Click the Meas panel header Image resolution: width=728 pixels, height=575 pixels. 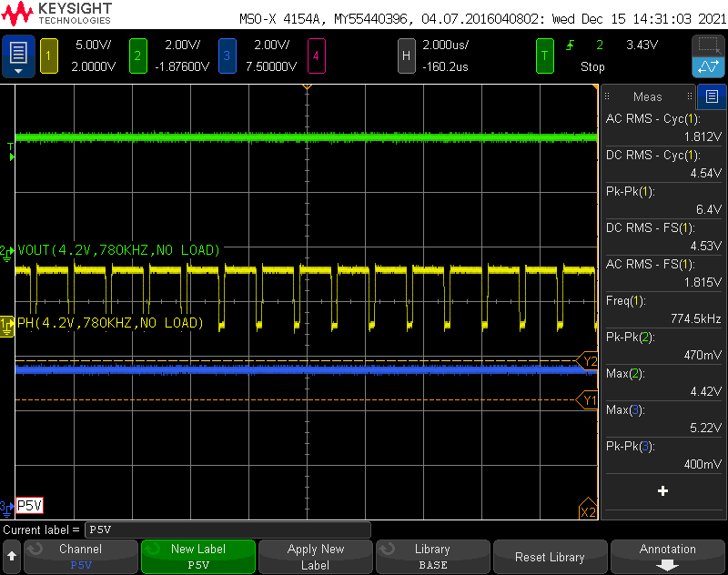(x=648, y=96)
